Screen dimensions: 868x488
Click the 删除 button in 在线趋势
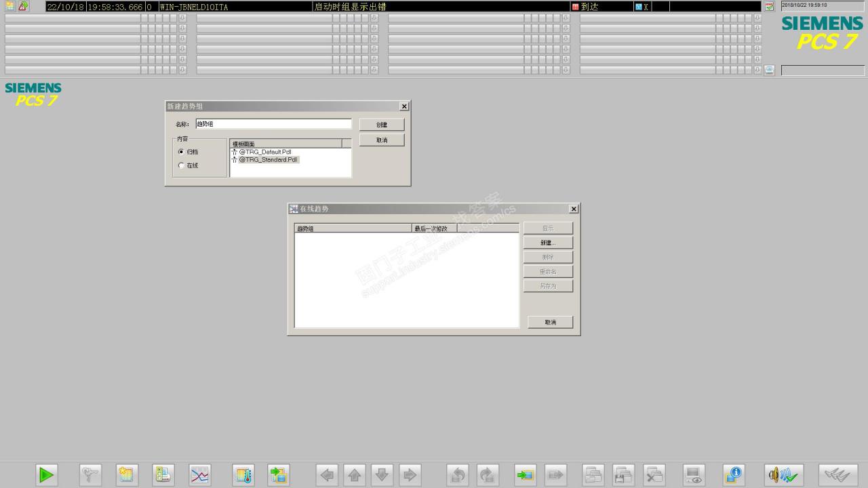pos(548,258)
